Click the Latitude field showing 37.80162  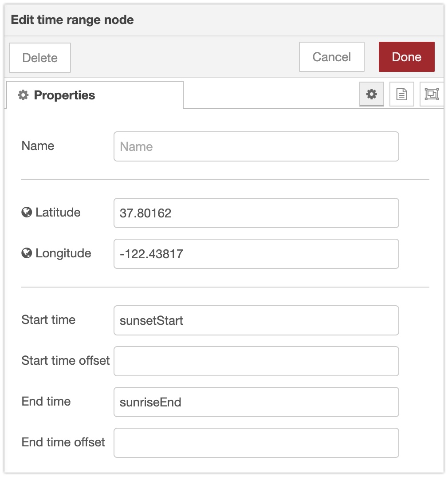pyautogui.click(x=256, y=213)
